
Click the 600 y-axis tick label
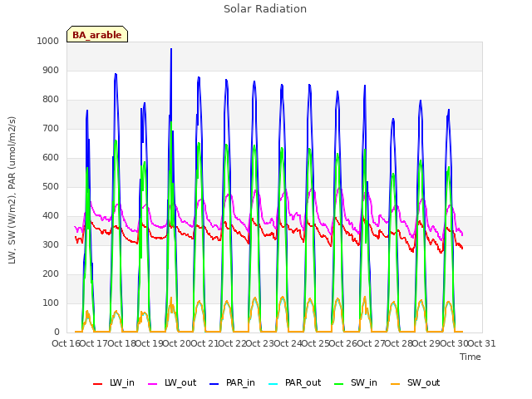51,157
